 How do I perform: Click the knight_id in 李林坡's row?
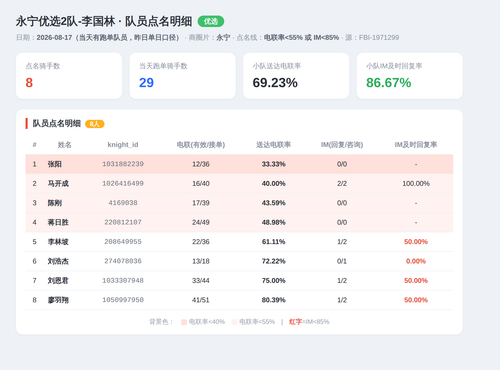tap(123, 242)
